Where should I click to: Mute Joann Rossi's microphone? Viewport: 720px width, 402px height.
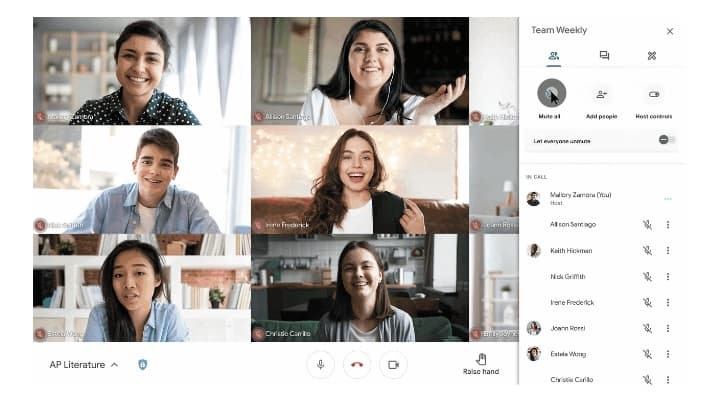click(x=647, y=328)
